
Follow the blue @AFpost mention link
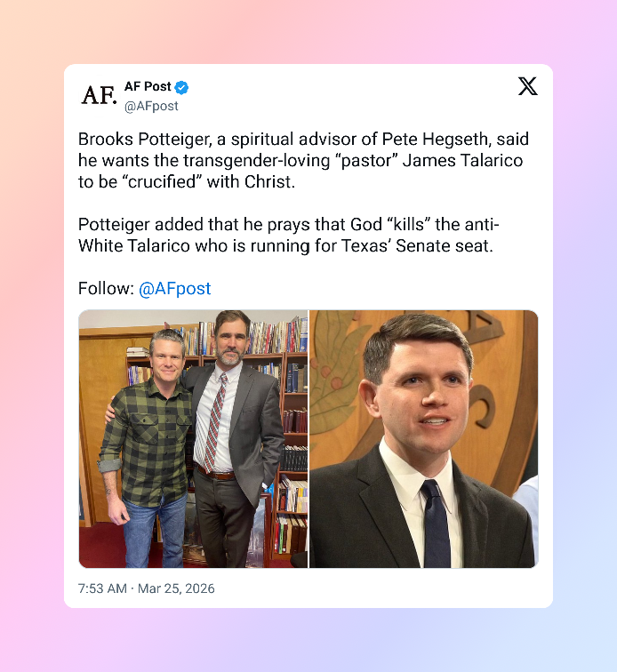(x=174, y=288)
